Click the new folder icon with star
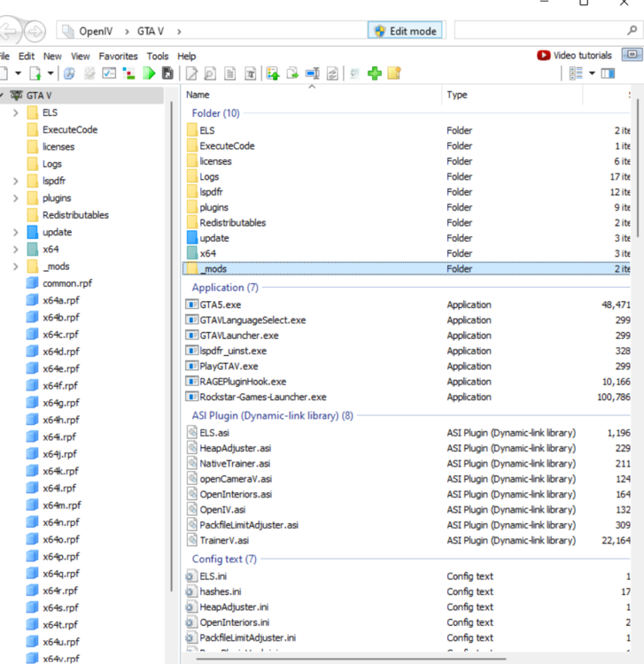The height and width of the screenshot is (664, 644). pos(394,73)
